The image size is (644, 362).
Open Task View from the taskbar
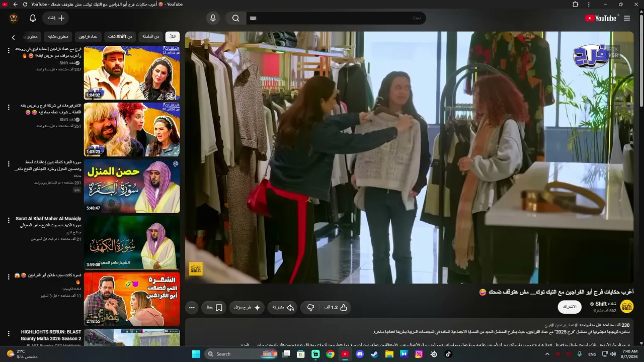pyautogui.click(x=286, y=354)
